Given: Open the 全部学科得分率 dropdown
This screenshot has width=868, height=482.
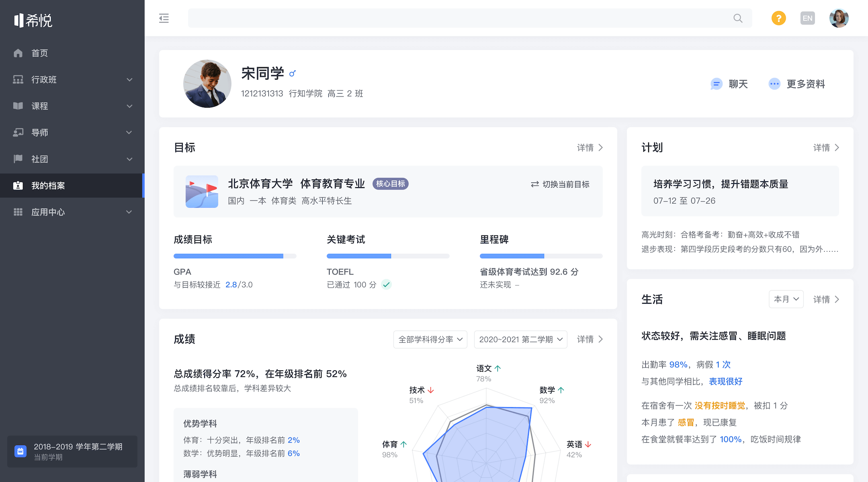Looking at the screenshot, I should pyautogui.click(x=430, y=339).
